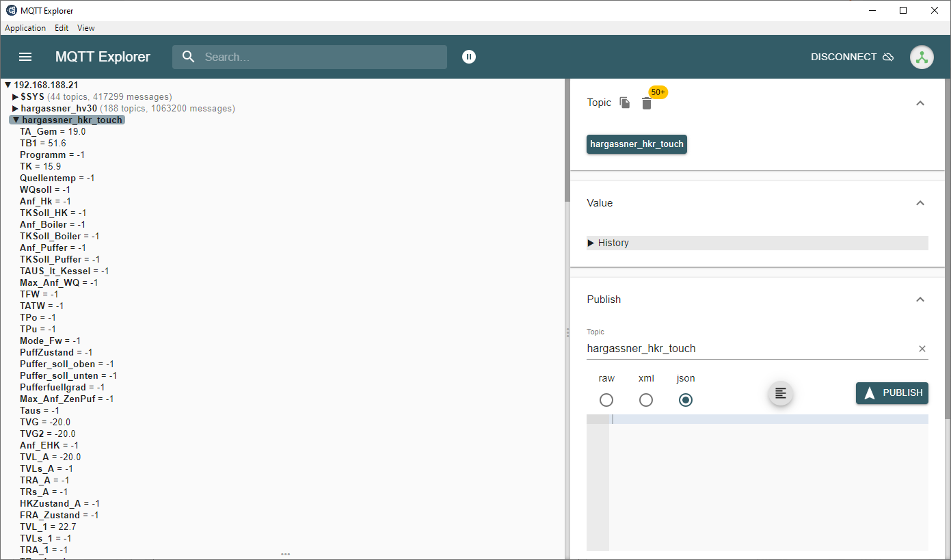
Task: Select the TKSoll_Boiler = -1 row
Action: [59, 236]
